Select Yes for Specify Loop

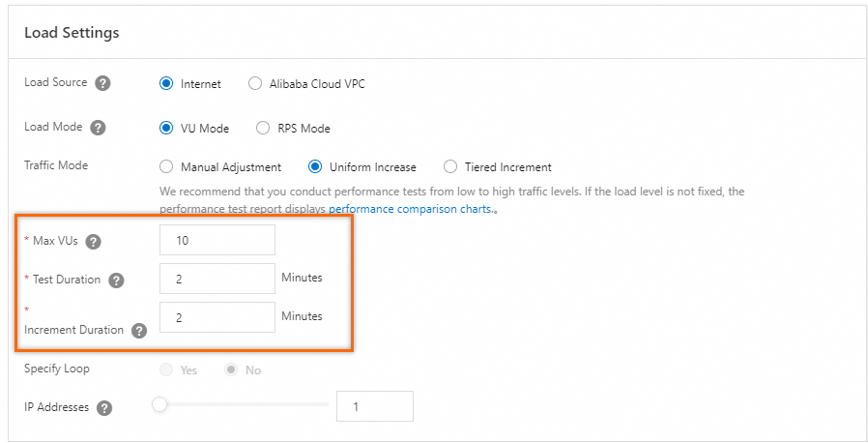[166, 370]
